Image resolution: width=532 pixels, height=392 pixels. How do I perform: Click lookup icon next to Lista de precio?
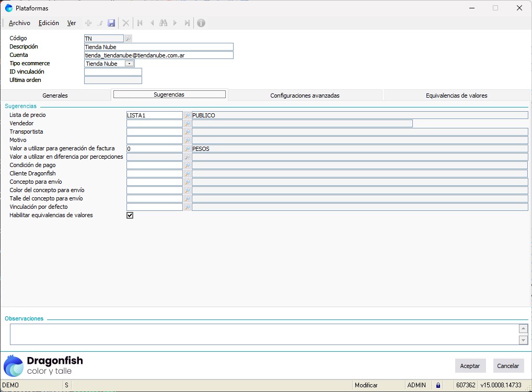pos(187,115)
